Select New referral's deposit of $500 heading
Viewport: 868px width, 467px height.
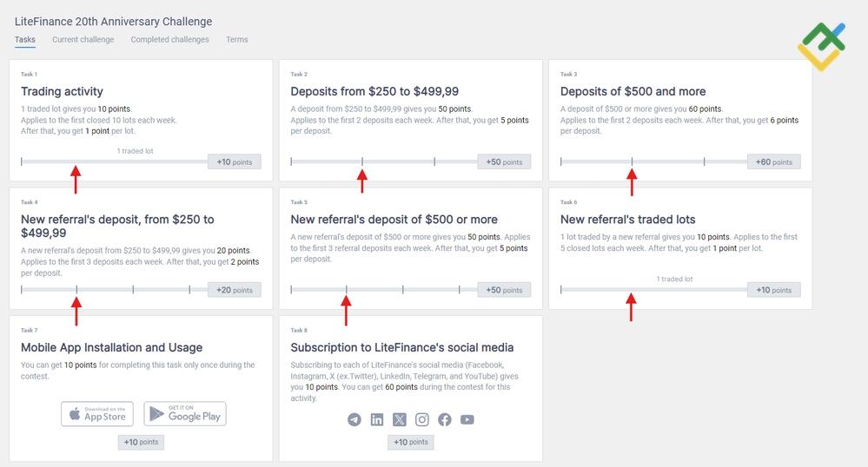[394, 220]
